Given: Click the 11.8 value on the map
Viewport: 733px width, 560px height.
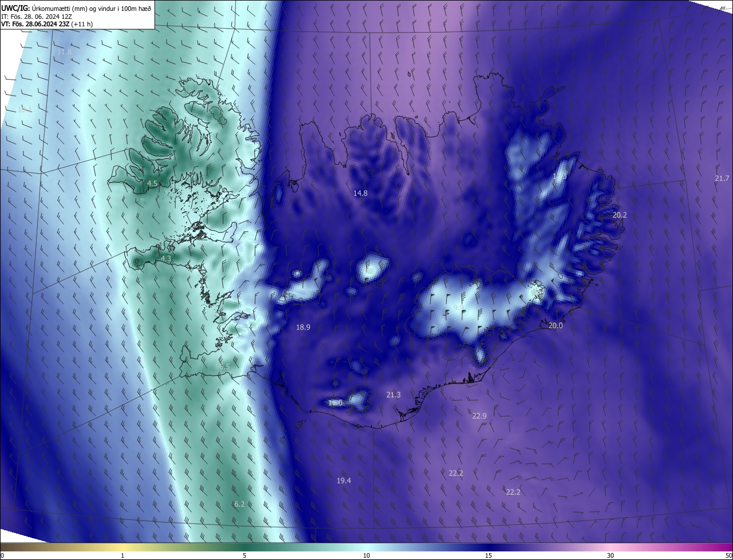Looking at the screenshot, I should (64, 52).
